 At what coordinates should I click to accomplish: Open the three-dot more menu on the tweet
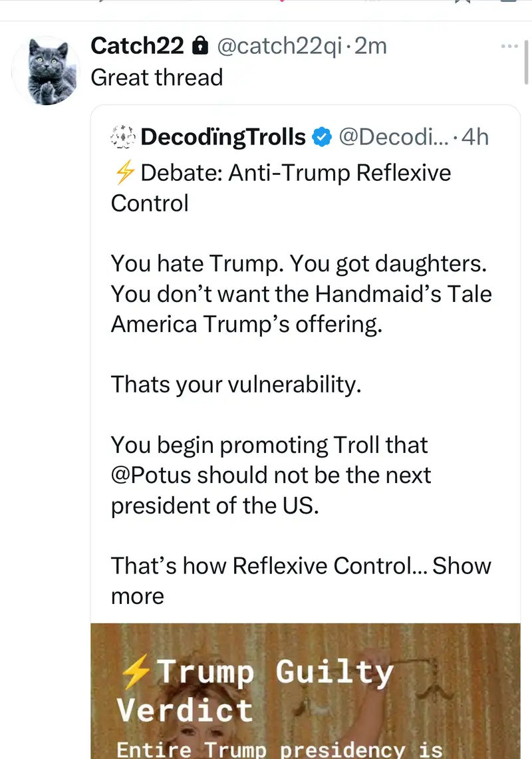509,46
